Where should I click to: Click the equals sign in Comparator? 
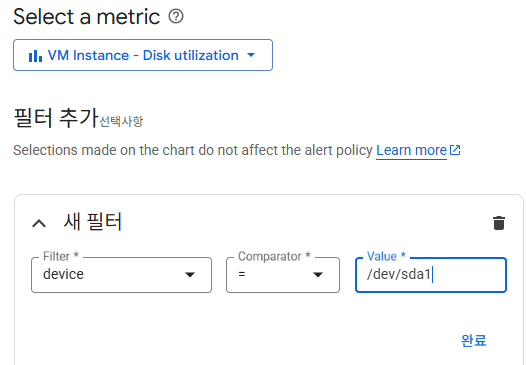(242, 274)
